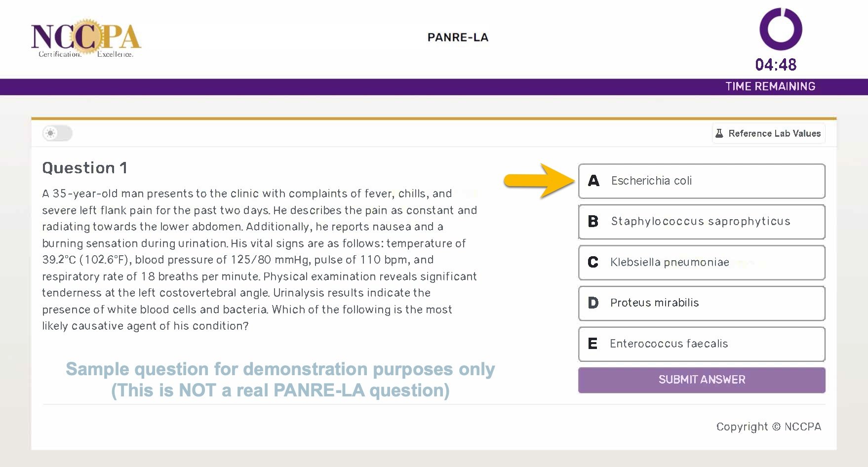Choose option E Enterococcus faecalis

click(702, 344)
